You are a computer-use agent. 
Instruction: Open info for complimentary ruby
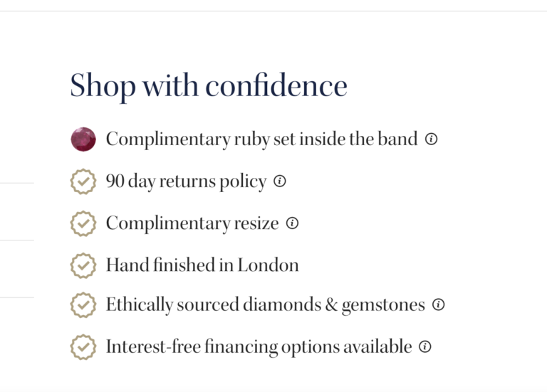pyautogui.click(x=431, y=139)
